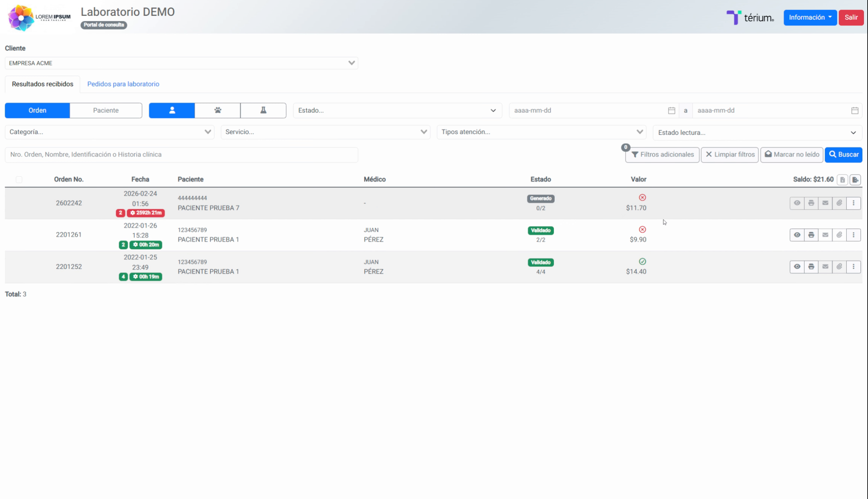The image size is (868, 499).
Task: Email results for order 2602242
Action: click(825, 203)
